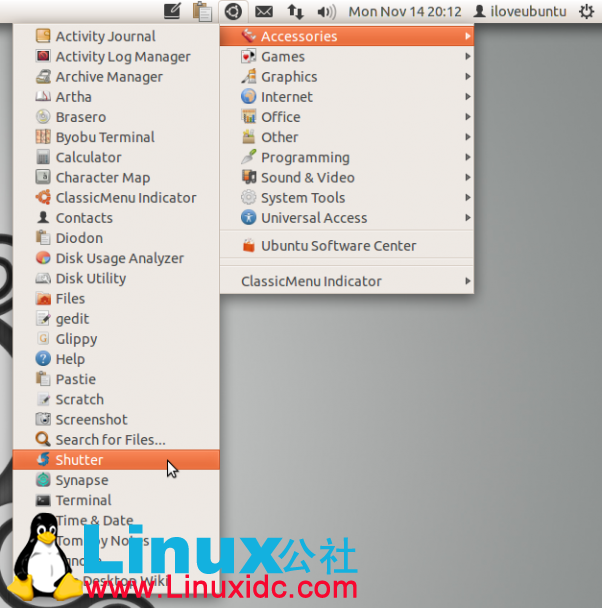Expand the Programming submenu arrow
Viewport: 602px width, 608px height.
pos(467,157)
